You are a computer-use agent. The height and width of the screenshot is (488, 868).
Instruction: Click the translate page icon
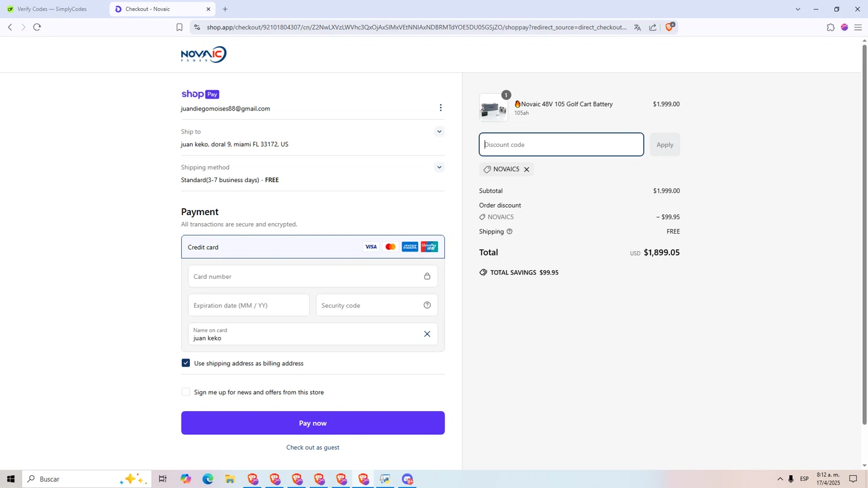point(637,27)
